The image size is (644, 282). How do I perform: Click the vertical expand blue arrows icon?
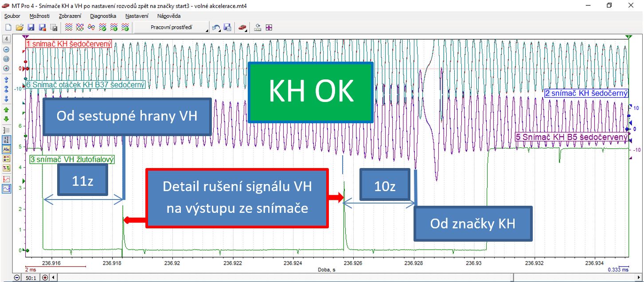click(7, 80)
